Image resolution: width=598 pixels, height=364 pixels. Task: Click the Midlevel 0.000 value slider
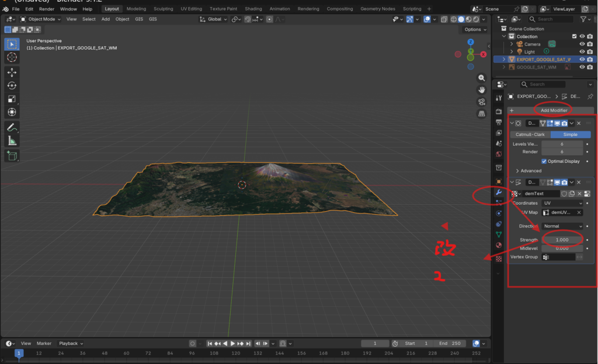click(562, 249)
